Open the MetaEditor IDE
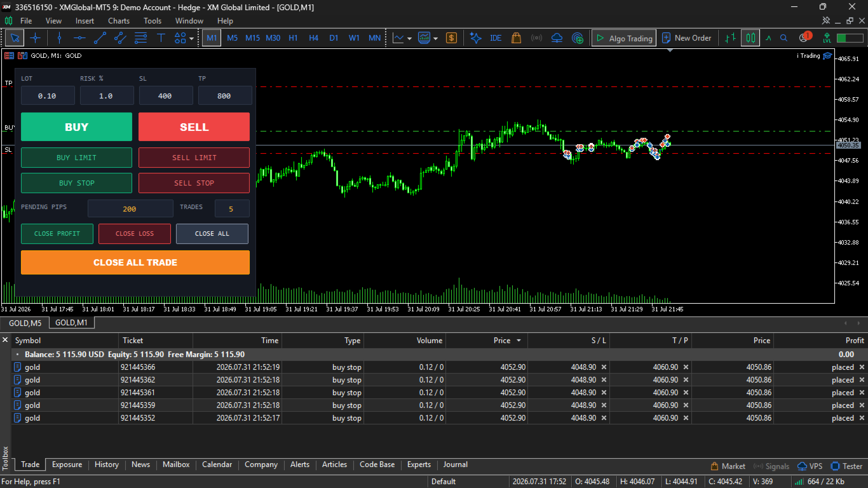 [496, 38]
